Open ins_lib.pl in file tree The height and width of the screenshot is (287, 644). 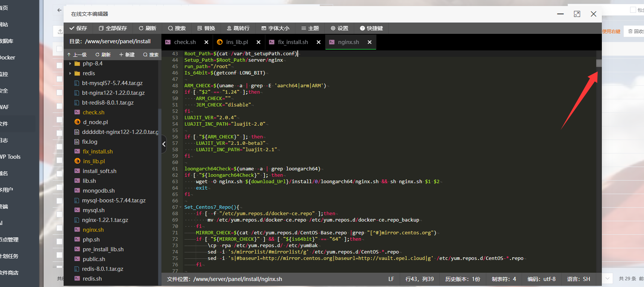(94, 161)
